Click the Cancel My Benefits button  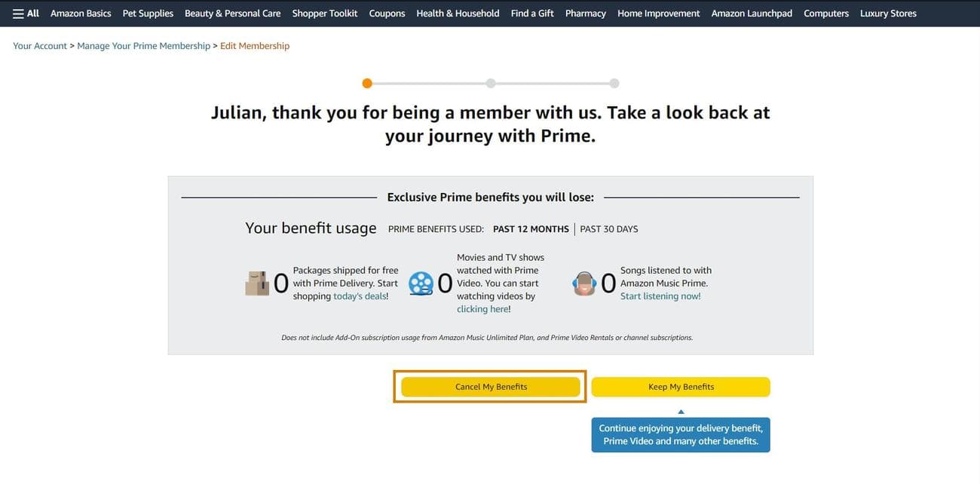pos(489,386)
